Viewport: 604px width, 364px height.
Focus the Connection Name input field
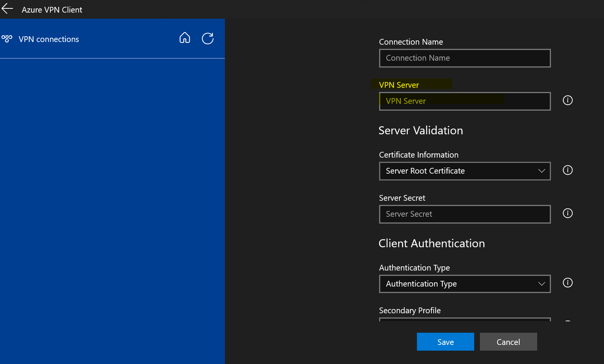pos(465,58)
